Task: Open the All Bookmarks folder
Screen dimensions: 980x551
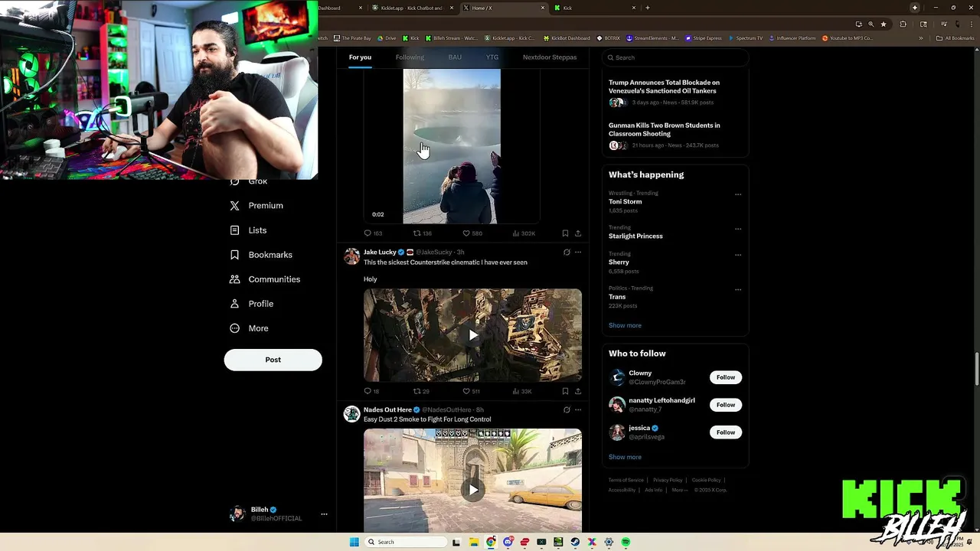Action: point(955,38)
